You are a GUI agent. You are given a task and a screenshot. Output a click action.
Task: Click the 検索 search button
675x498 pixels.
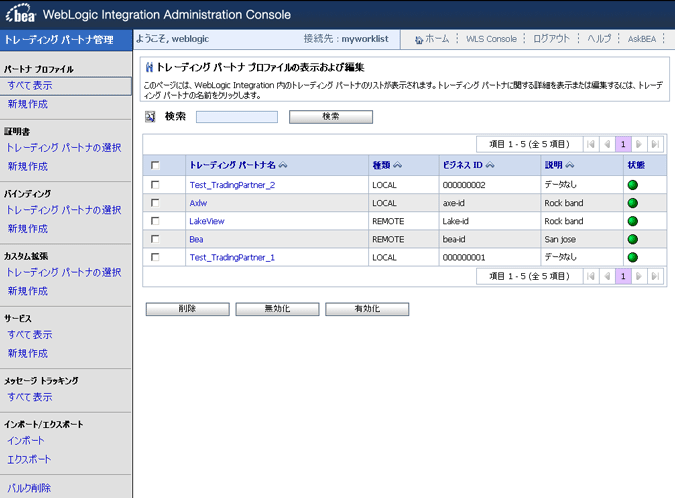pos(331,117)
